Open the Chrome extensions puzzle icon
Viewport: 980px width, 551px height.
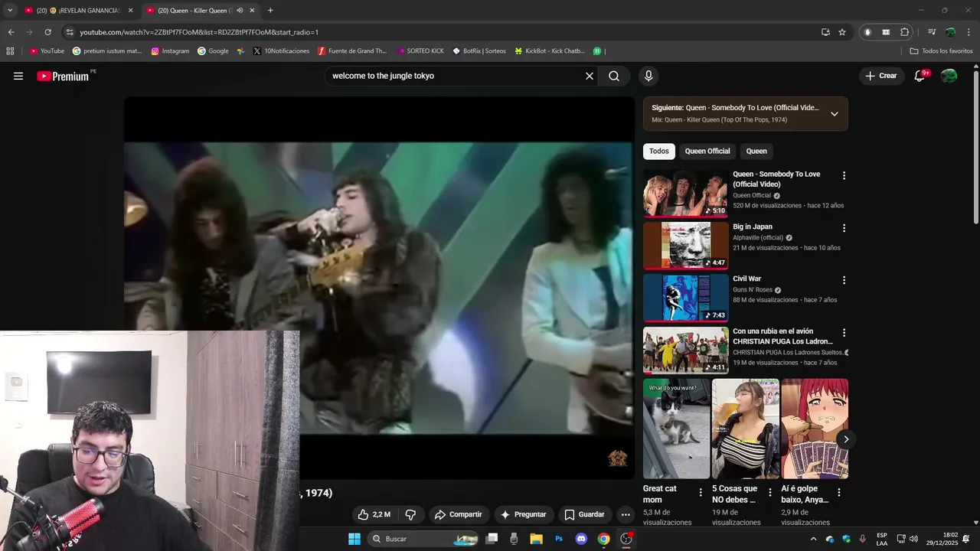pos(904,32)
